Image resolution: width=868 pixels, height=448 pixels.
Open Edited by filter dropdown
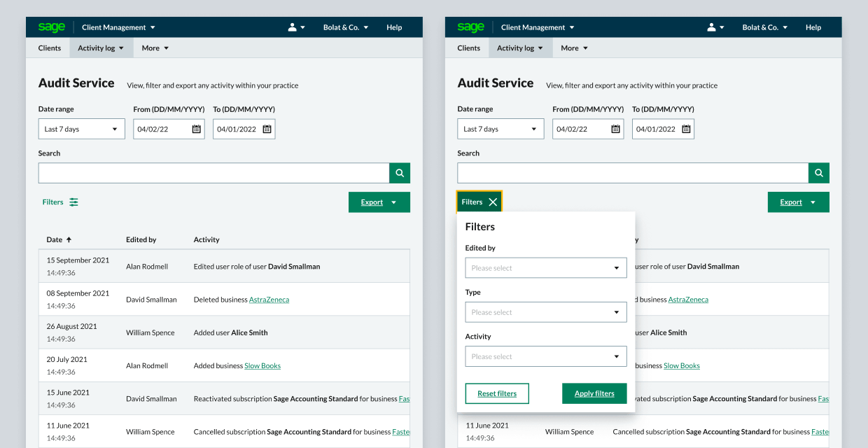click(546, 267)
